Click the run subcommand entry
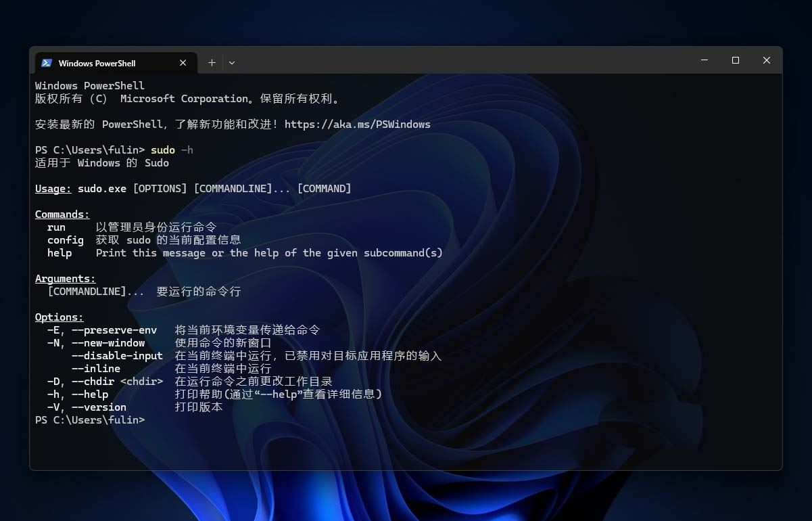Viewport: 812px width, 521px height. [56, 227]
